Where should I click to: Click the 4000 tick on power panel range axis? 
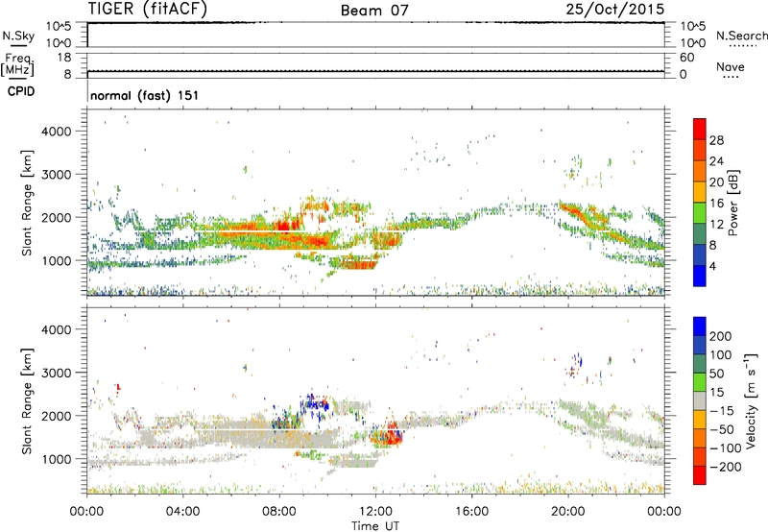57,132
